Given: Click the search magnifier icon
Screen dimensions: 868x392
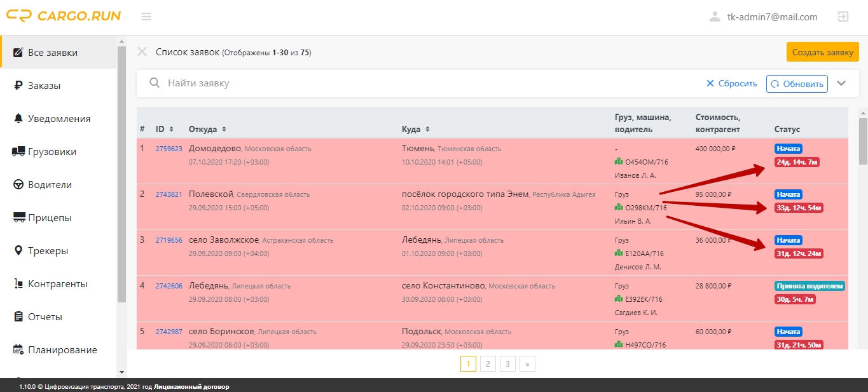Looking at the screenshot, I should (154, 83).
